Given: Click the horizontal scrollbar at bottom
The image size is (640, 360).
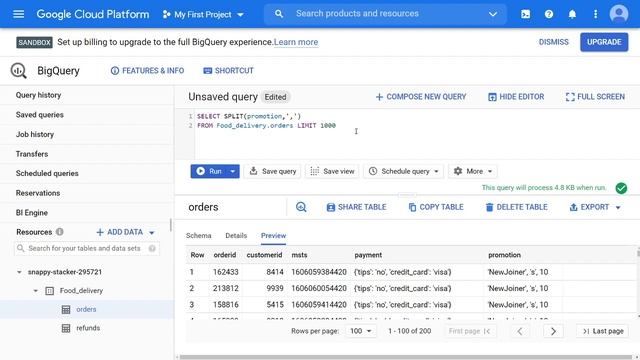Looking at the screenshot, I should coord(406,357).
